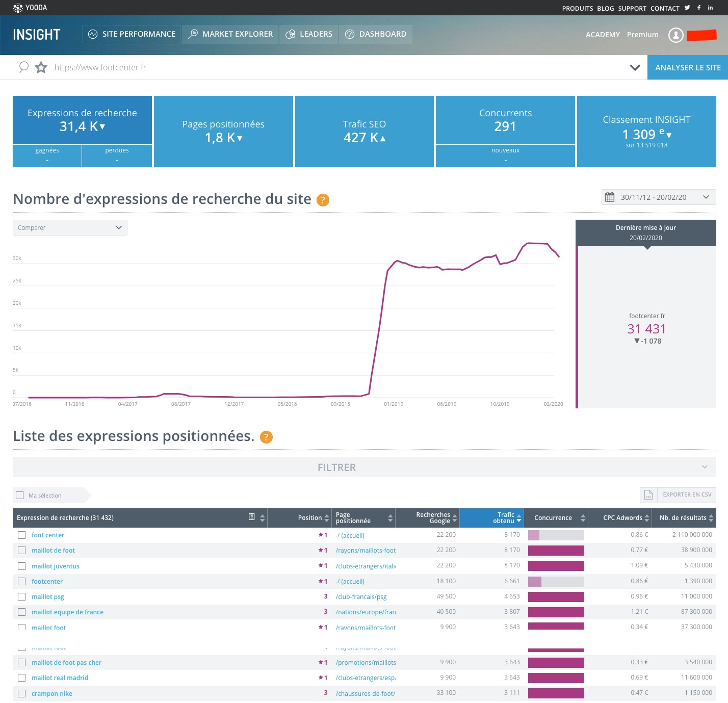Screen dimensions: 728x703
Task: Click the INSIGHT logo
Action: 36,35
